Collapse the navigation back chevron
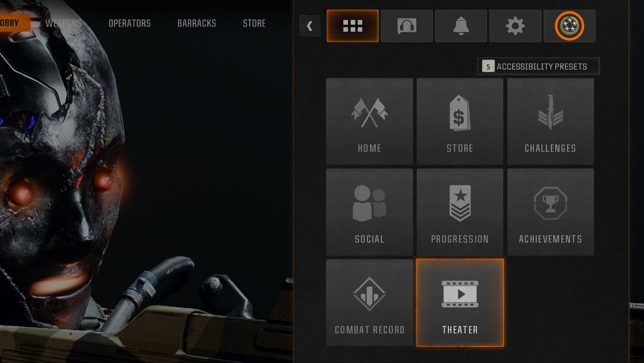Viewport: 644px width, 363px height. tap(310, 25)
